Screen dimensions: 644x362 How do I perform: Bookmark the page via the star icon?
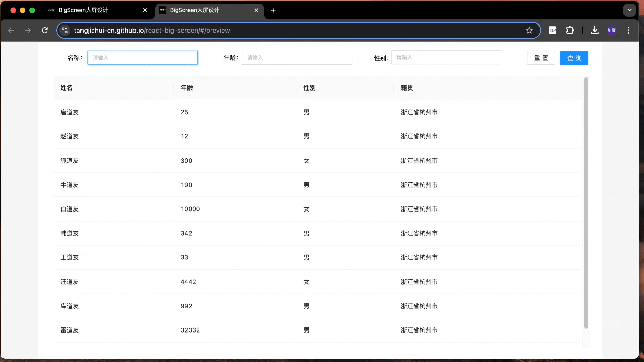click(529, 30)
